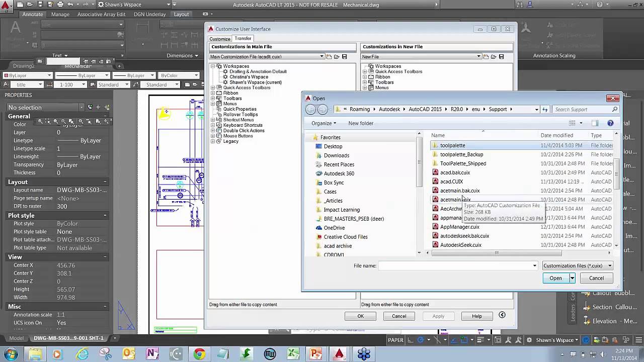Click the horizontal scrollbar in file list
Image resolution: width=644 pixels, height=362 pixels.
click(496, 253)
